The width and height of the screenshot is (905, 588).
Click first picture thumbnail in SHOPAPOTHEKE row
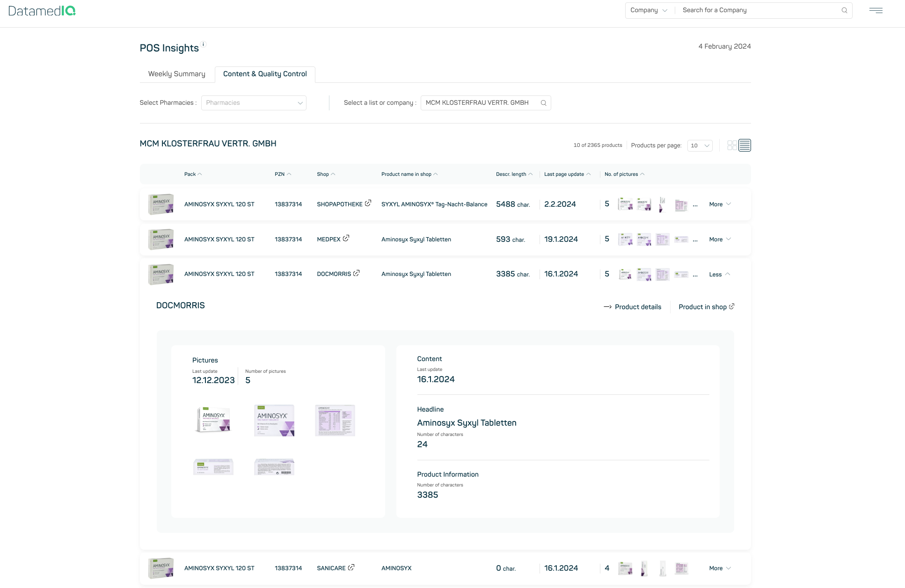pyautogui.click(x=625, y=204)
